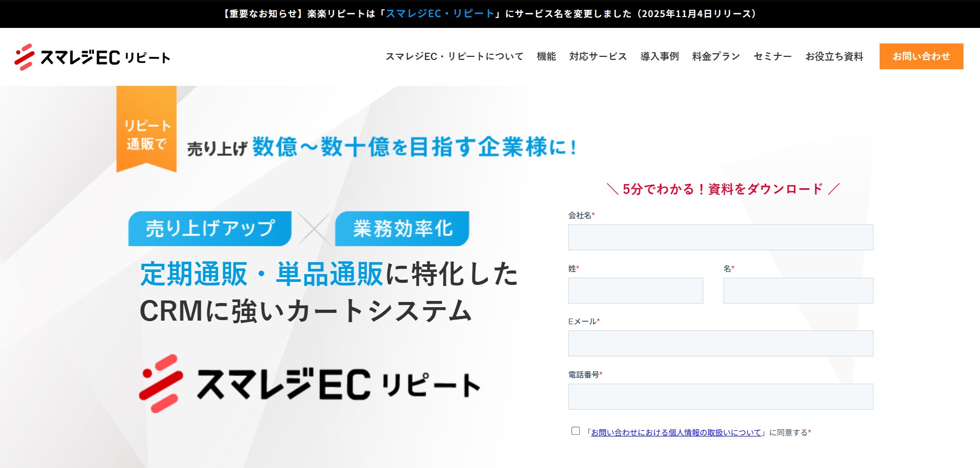Focus the 電話番号 input field

(x=720, y=397)
